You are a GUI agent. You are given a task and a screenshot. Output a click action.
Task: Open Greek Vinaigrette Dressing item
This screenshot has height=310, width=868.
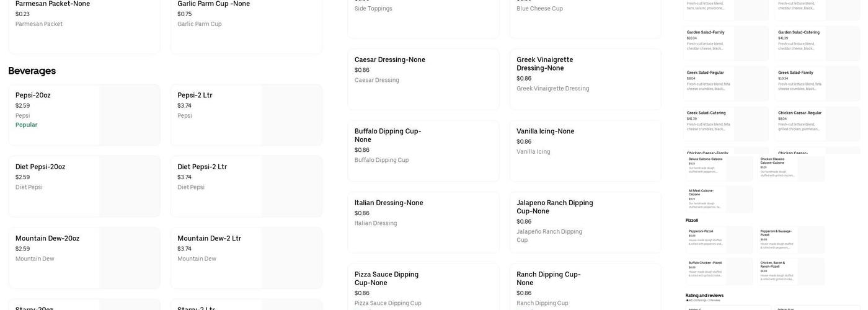585,79
